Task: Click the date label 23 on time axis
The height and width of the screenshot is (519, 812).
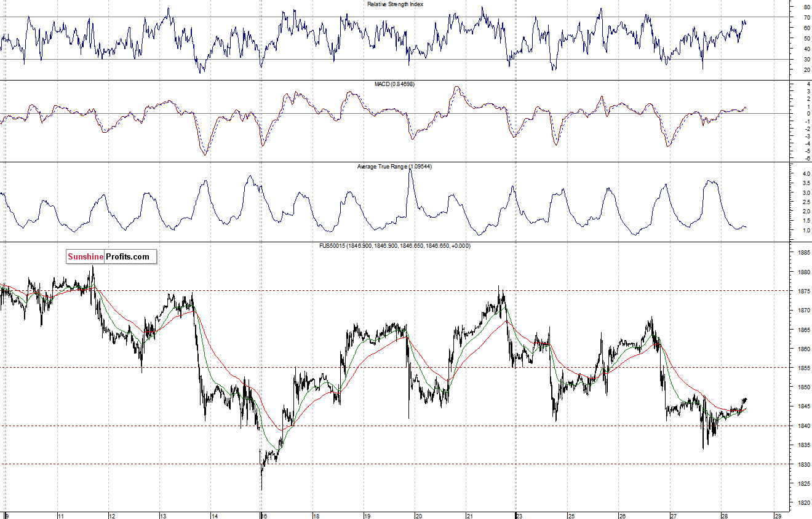Action: click(x=519, y=515)
